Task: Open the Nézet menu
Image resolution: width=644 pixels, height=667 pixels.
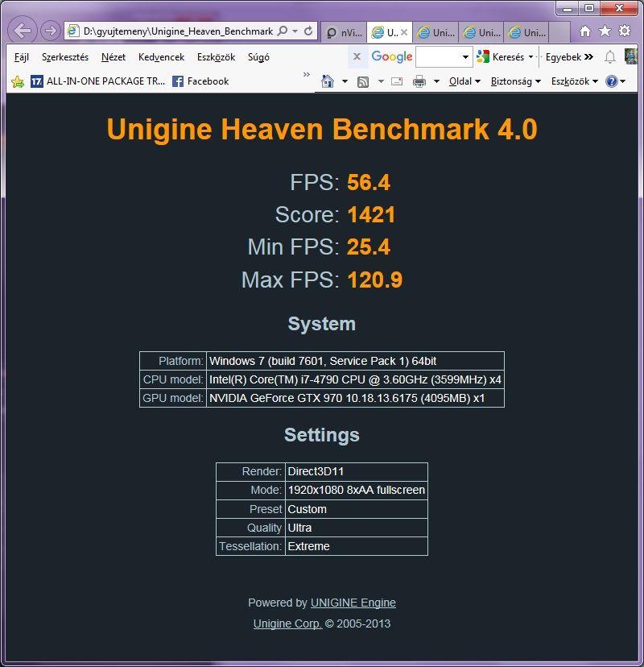Action: click(x=113, y=57)
